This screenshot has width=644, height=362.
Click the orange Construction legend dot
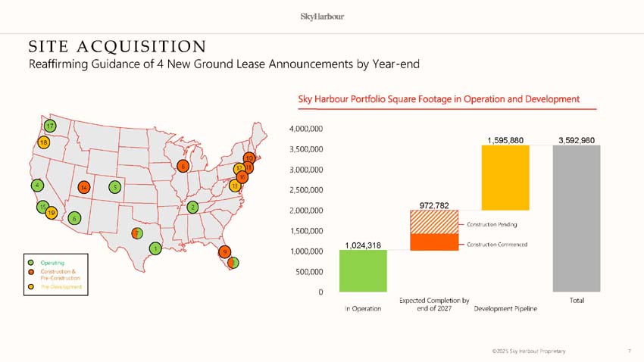[x=30, y=271]
